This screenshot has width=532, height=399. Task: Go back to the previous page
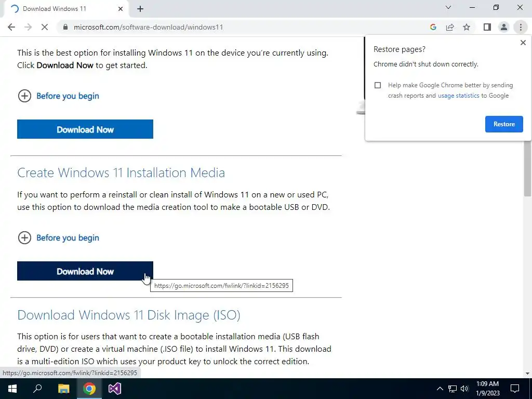11,27
